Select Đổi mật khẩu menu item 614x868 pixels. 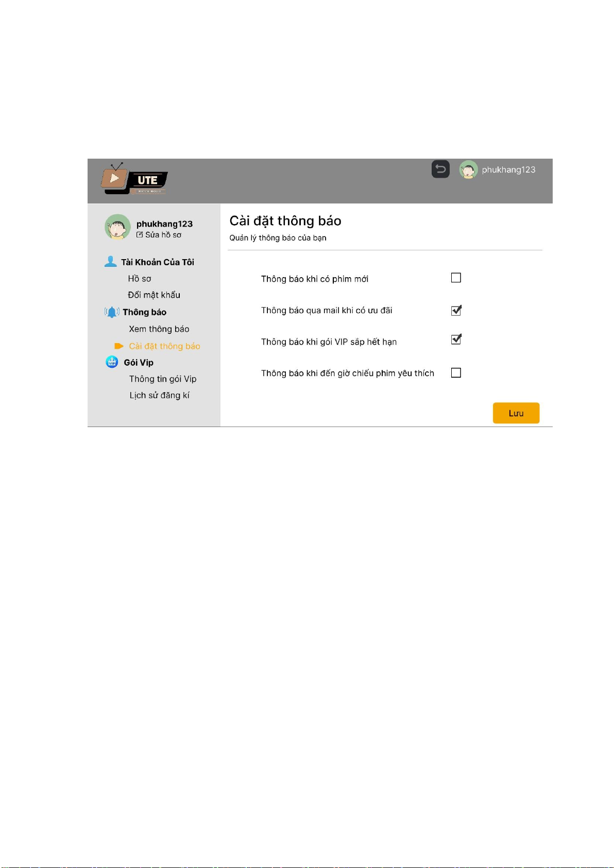click(154, 295)
